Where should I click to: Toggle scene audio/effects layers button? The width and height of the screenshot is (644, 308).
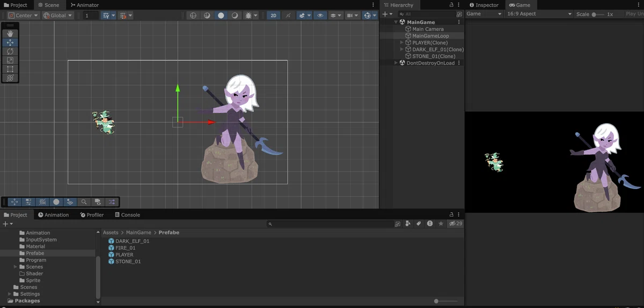(x=302, y=16)
